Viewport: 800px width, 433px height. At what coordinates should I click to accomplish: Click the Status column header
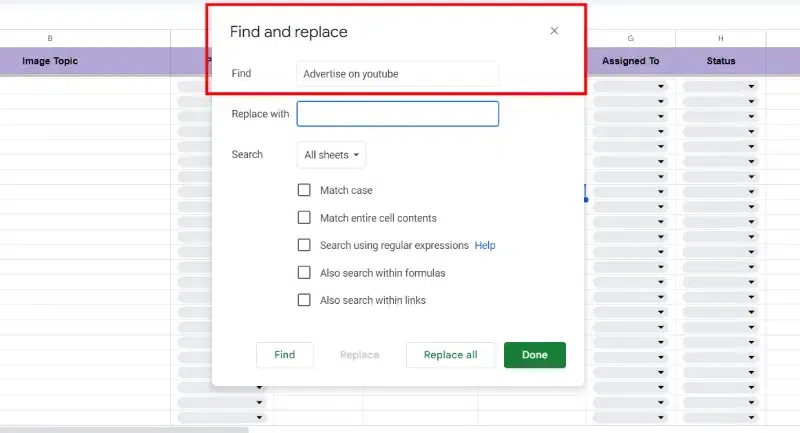click(x=720, y=61)
